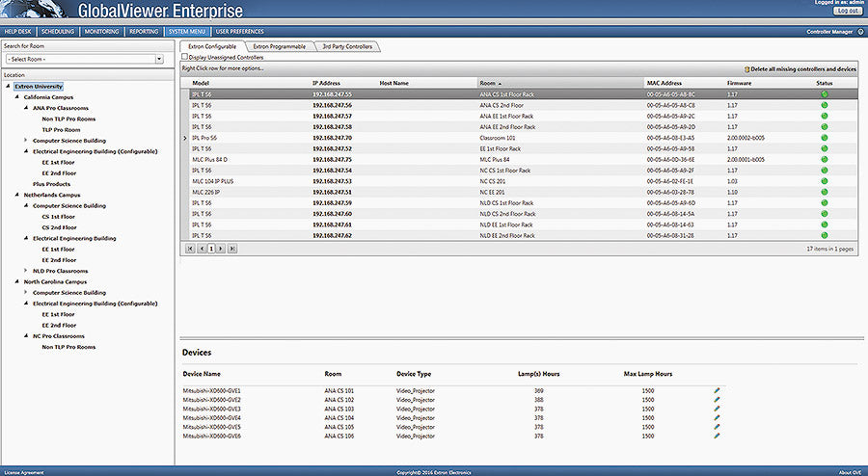This screenshot has height=476, width=868.
Task: Click trash icon beside Delete all missing controllers
Action: pos(746,69)
